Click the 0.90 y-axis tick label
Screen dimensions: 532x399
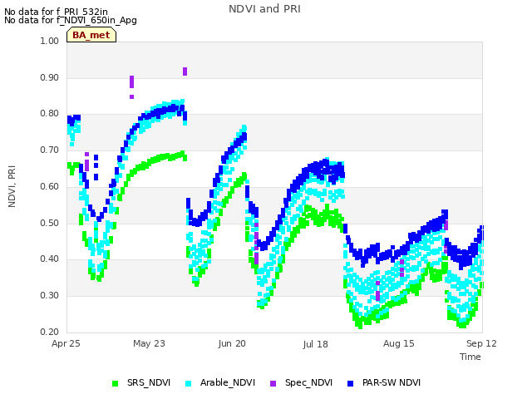tap(50, 77)
